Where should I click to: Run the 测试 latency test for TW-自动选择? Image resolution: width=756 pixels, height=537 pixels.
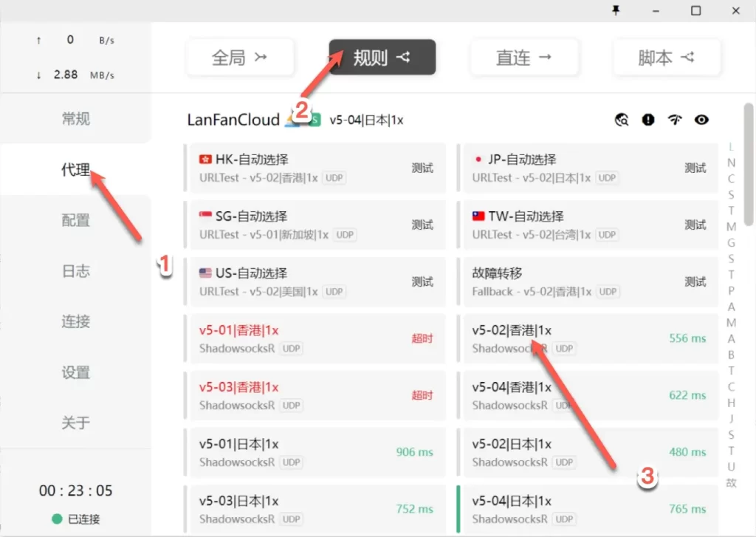click(x=695, y=225)
